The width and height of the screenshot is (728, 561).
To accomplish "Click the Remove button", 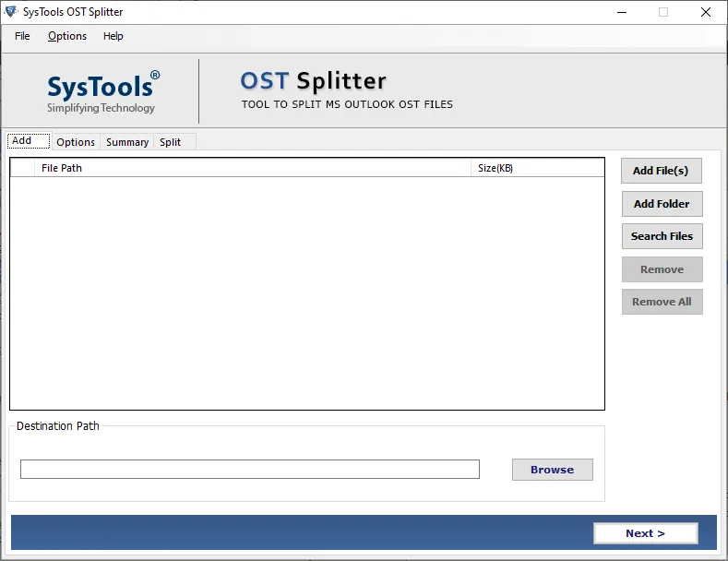I will 662,269.
